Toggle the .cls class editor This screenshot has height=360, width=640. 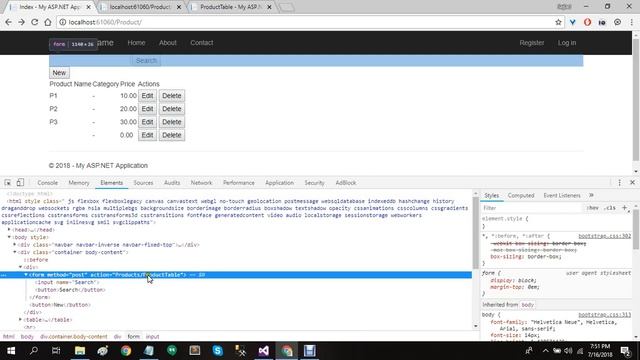point(610,208)
